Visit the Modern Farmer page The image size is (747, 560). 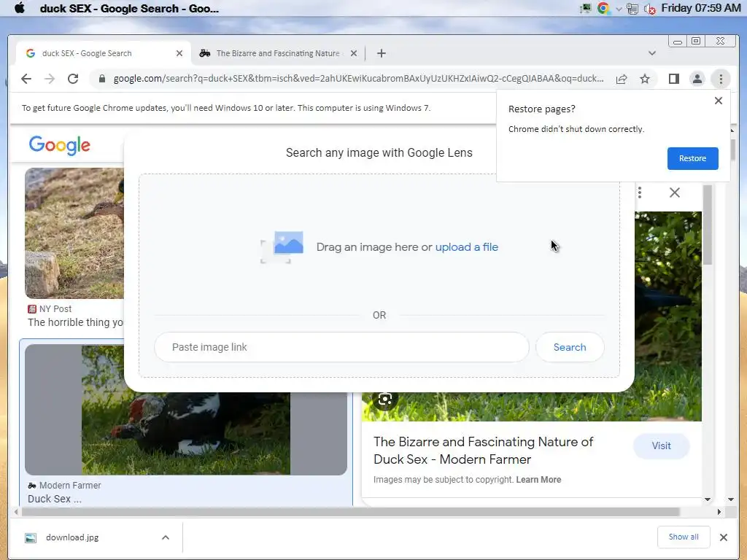[661, 446]
